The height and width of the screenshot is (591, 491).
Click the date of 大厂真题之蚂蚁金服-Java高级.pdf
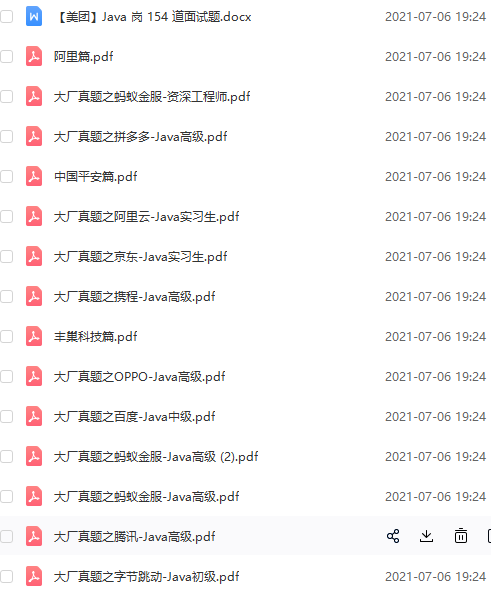tap(435, 496)
